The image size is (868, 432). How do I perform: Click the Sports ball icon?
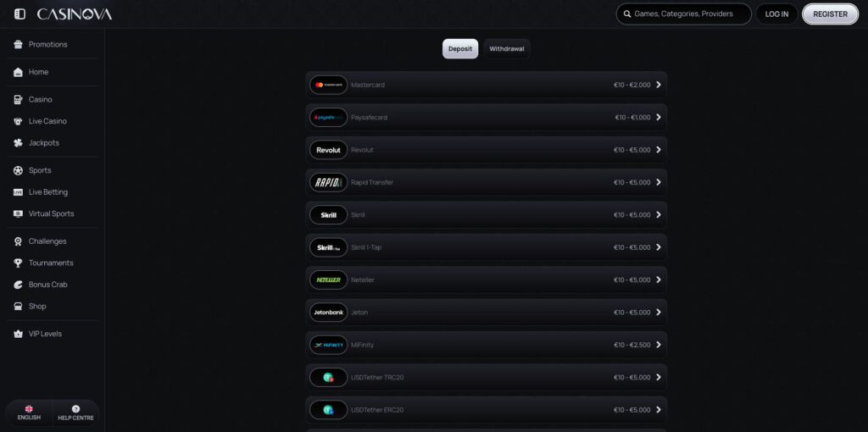pos(19,170)
